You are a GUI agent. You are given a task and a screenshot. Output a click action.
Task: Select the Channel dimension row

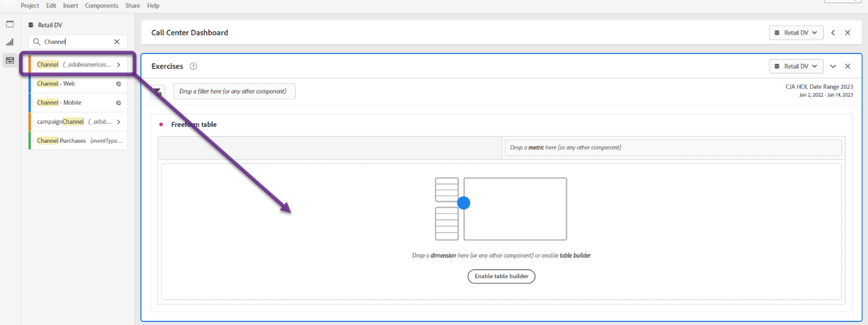(78, 64)
